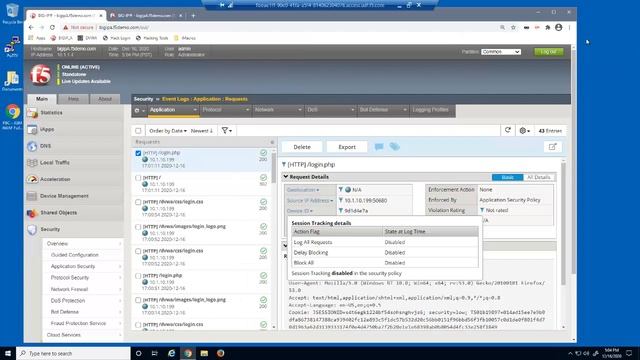The width and height of the screenshot is (640, 360).
Task: Open the Google Chrome desktop shortcut
Action: 12,117
